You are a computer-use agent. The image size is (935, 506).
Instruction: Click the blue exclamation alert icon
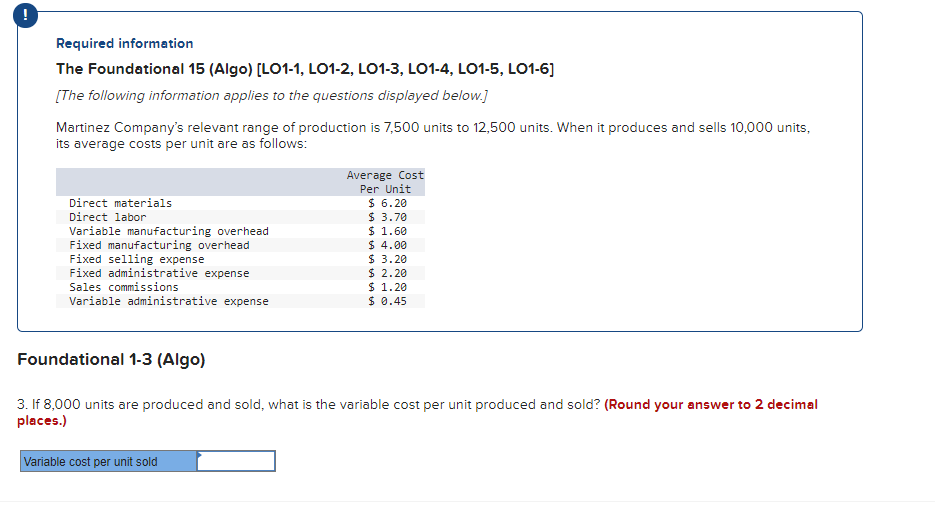(x=25, y=15)
